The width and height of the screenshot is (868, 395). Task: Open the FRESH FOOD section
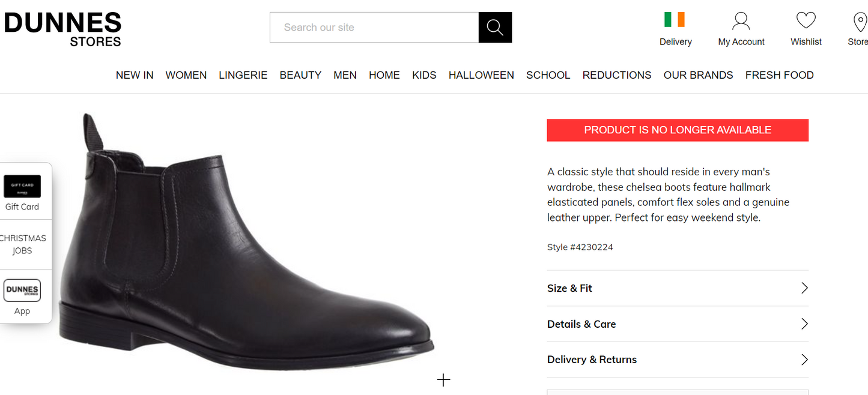(x=779, y=74)
